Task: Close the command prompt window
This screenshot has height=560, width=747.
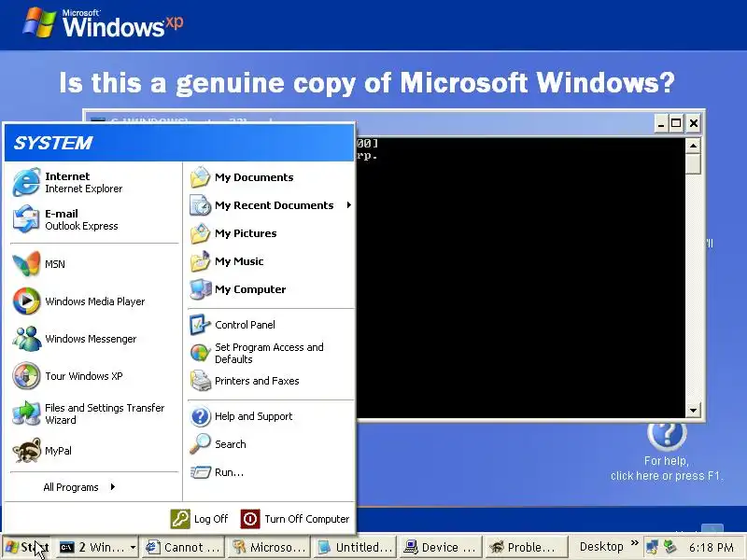Action: (694, 124)
